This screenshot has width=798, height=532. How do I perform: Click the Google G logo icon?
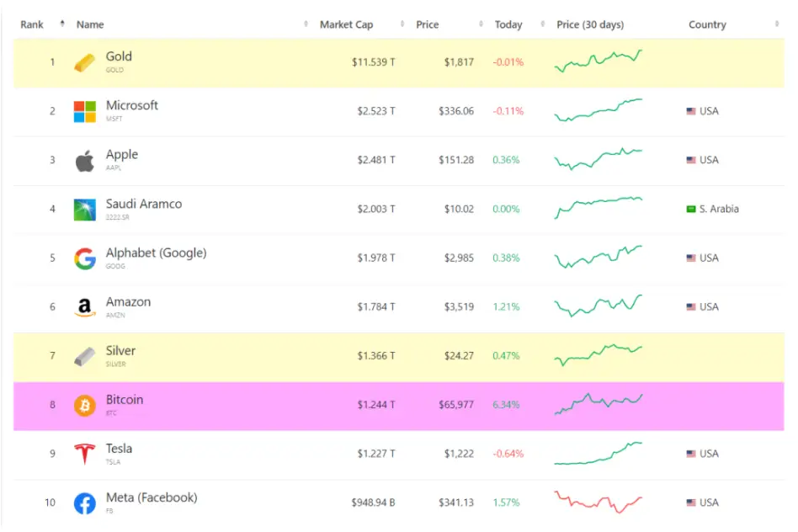point(84,258)
